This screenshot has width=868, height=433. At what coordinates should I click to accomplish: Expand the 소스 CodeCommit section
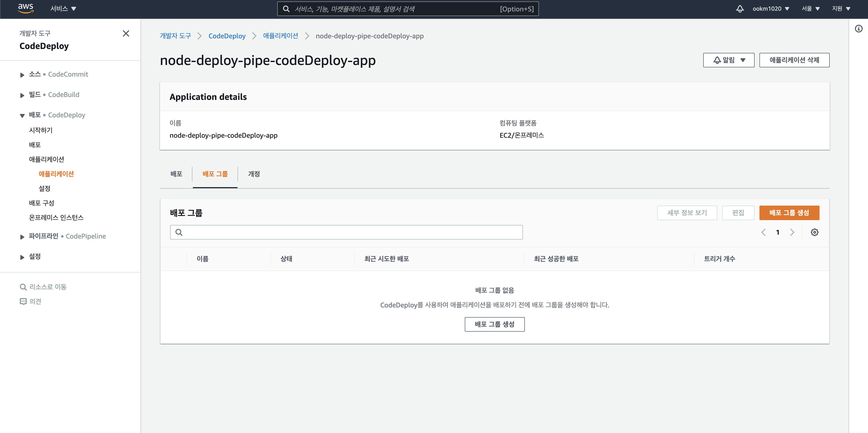click(22, 75)
